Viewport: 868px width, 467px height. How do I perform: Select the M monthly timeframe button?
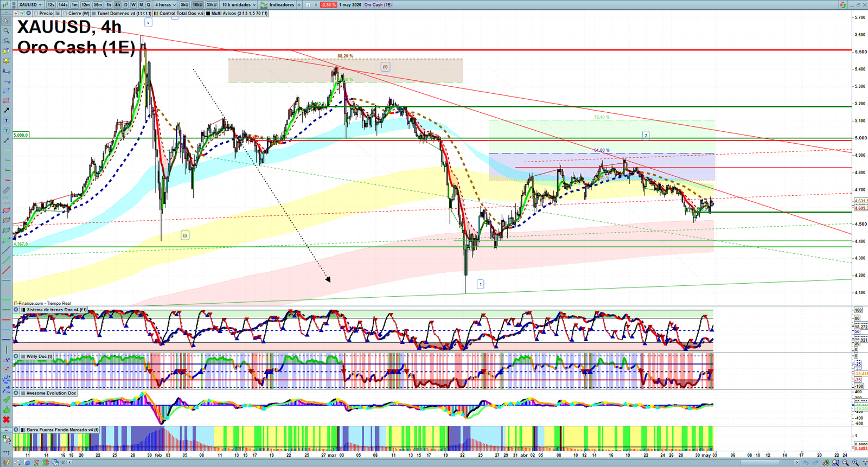[141, 5]
